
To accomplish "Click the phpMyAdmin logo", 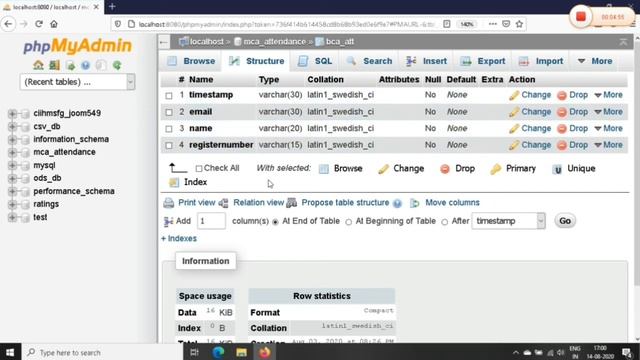I will pyautogui.click(x=78, y=46).
